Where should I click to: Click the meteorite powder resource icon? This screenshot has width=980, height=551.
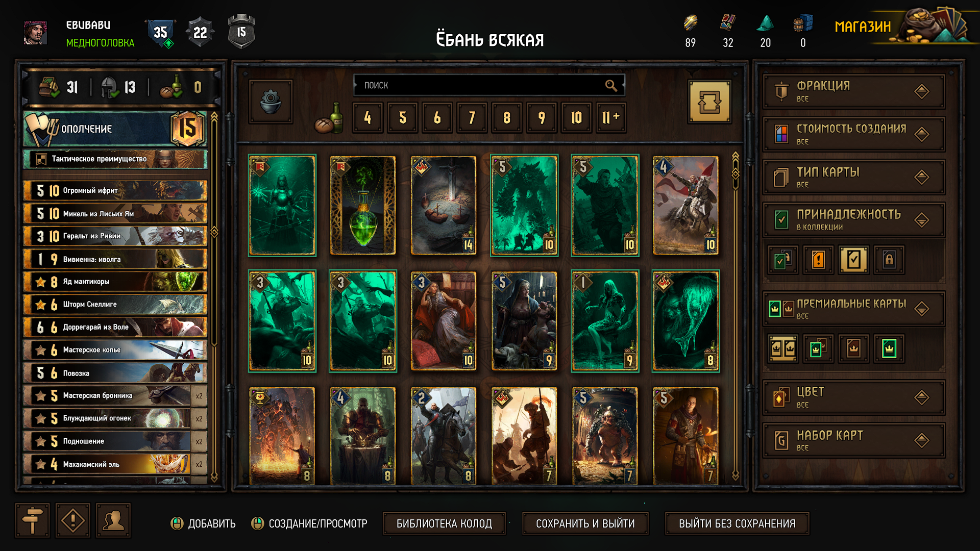(x=765, y=23)
